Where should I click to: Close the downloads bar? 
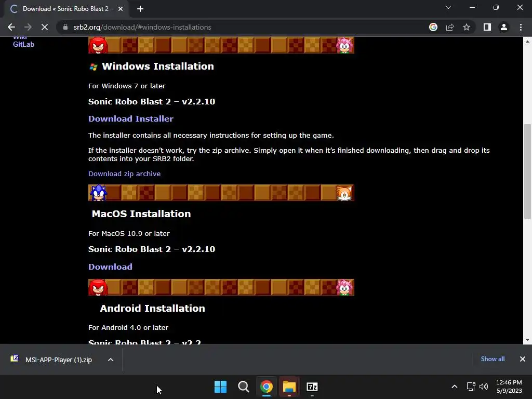(x=523, y=359)
